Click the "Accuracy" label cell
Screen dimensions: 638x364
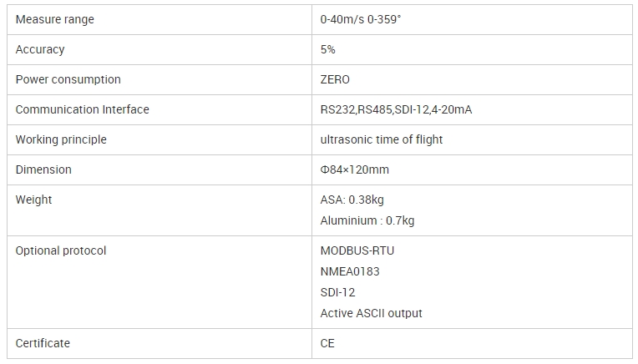pyautogui.click(x=40, y=49)
